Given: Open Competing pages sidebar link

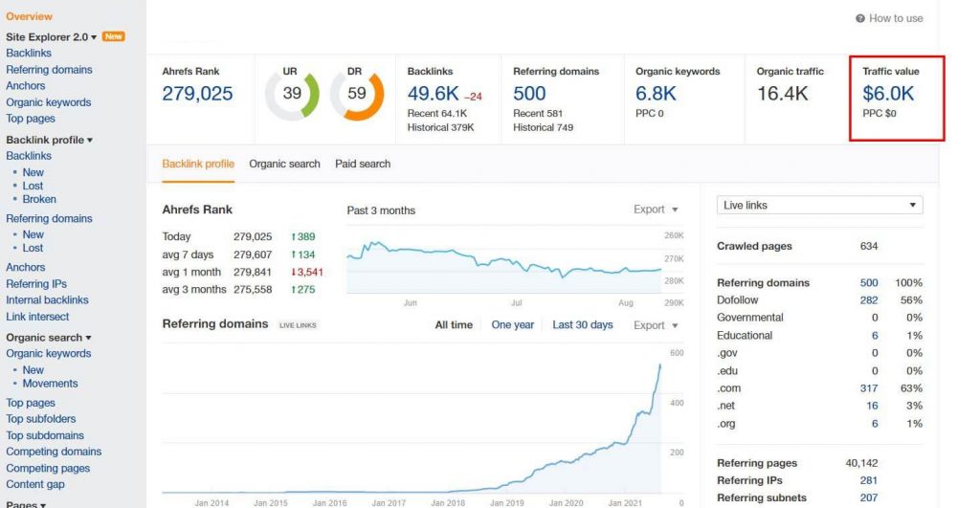Looking at the screenshot, I should (48, 468).
